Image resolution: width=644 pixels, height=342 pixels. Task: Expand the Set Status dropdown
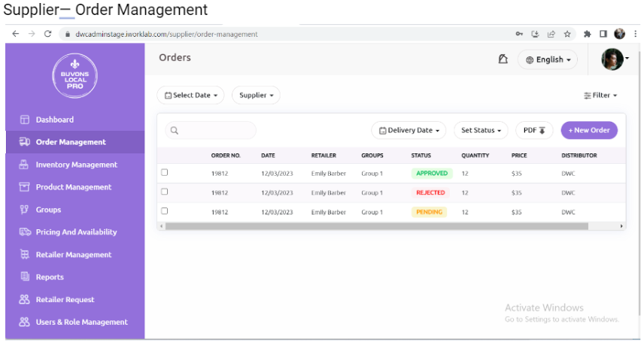pyautogui.click(x=481, y=130)
